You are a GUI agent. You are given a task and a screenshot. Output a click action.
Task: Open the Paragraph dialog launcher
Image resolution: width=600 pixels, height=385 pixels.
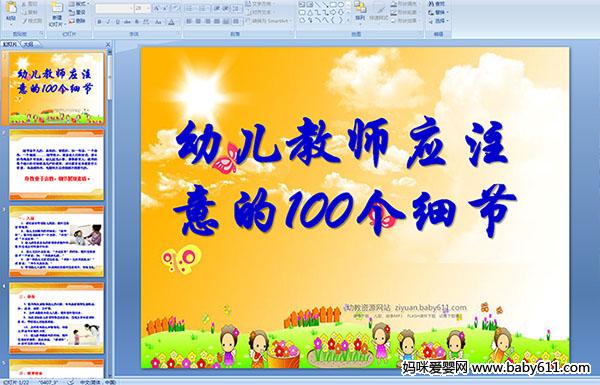click(x=291, y=34)
